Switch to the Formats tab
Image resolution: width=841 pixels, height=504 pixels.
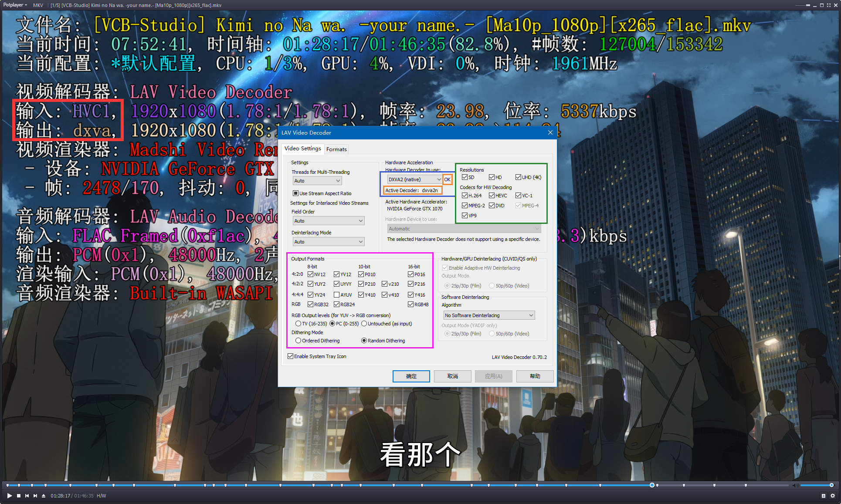(x=336, y=149)
